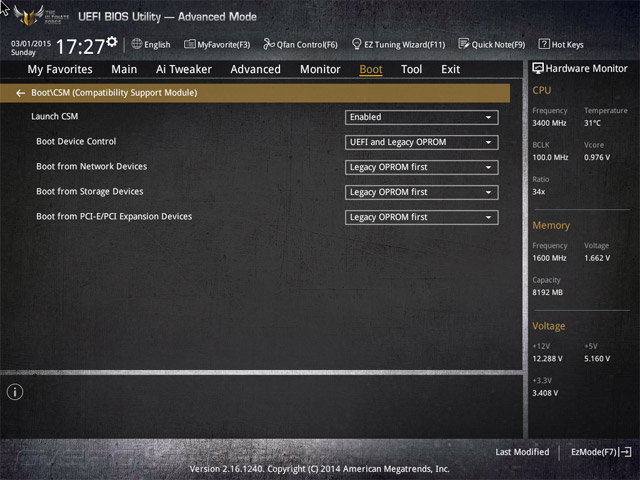This screenshot has width=640, height=480.
Task: Click CPU temperature value 31°C
Action: click(x=592, y=123)
